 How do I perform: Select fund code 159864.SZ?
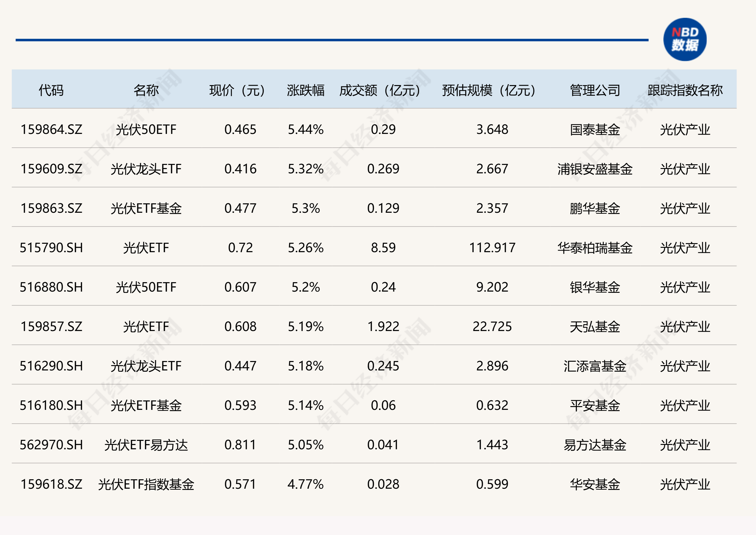tap(51, 129)
